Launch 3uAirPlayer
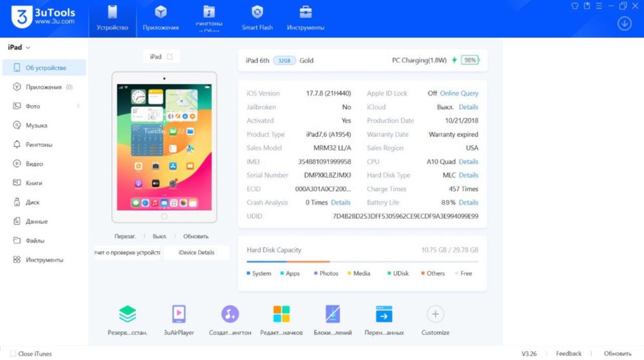Image resolution: width=644 pixels, height=360 pixels. (179, 320)
